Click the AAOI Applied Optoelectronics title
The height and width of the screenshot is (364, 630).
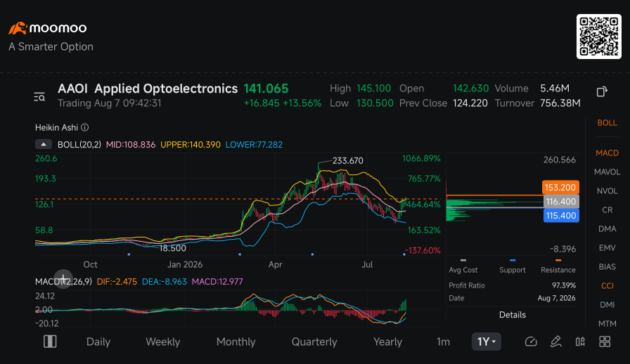coord(148,89)
